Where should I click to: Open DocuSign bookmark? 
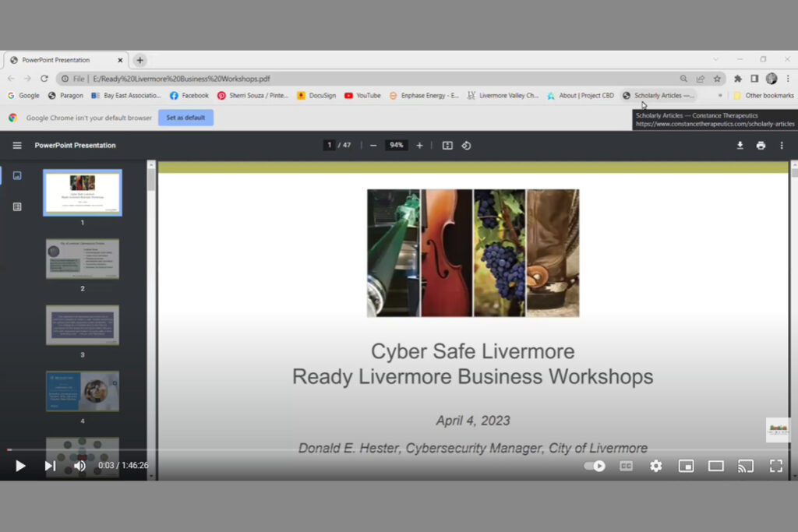tap(316, 95)
